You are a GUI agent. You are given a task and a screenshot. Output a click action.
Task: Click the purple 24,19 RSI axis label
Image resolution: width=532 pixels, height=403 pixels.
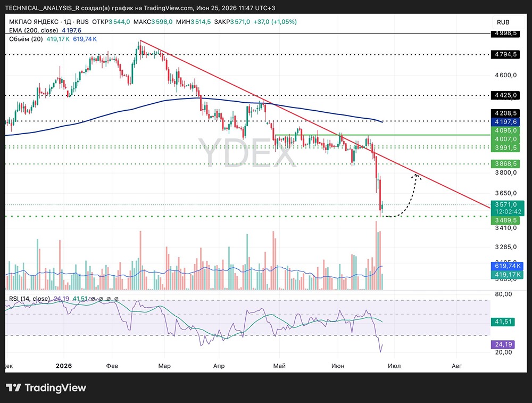click(503, 344)
